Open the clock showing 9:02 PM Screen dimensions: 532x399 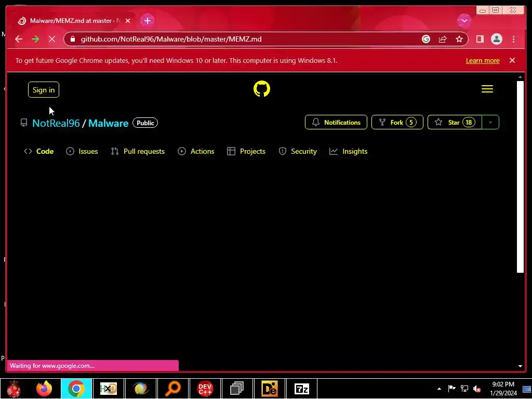coord(503,389)
